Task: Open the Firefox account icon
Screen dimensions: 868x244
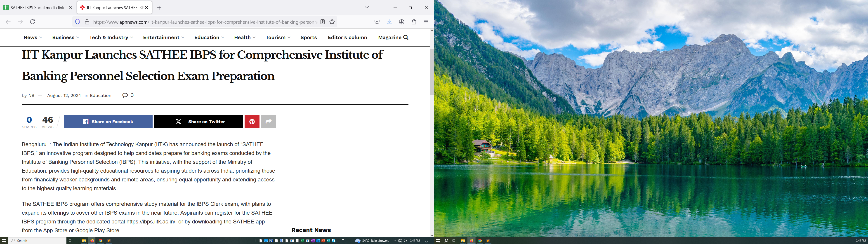Action: point(402,22)
